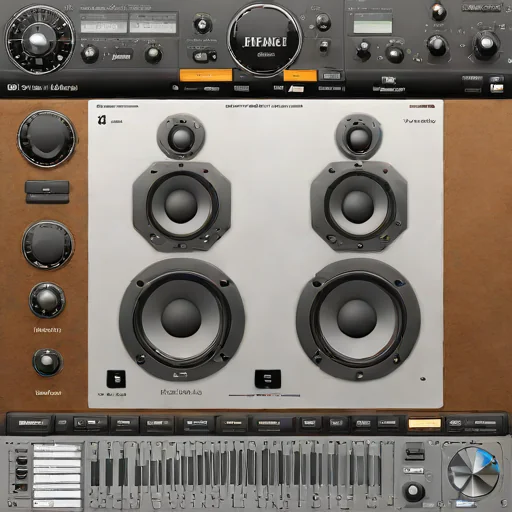Click the knob above the pill-shaped toggle switch

[202, 24]
